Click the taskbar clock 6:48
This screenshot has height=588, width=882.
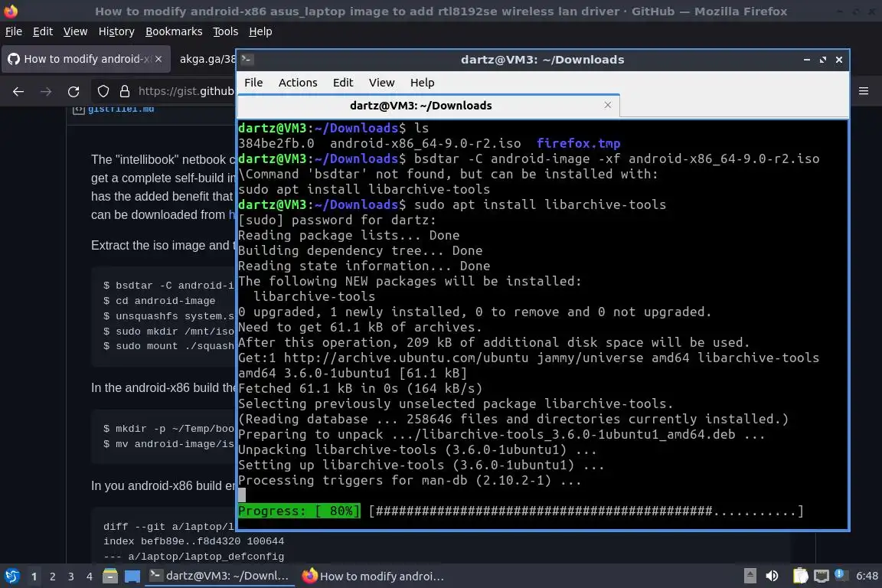867,576
